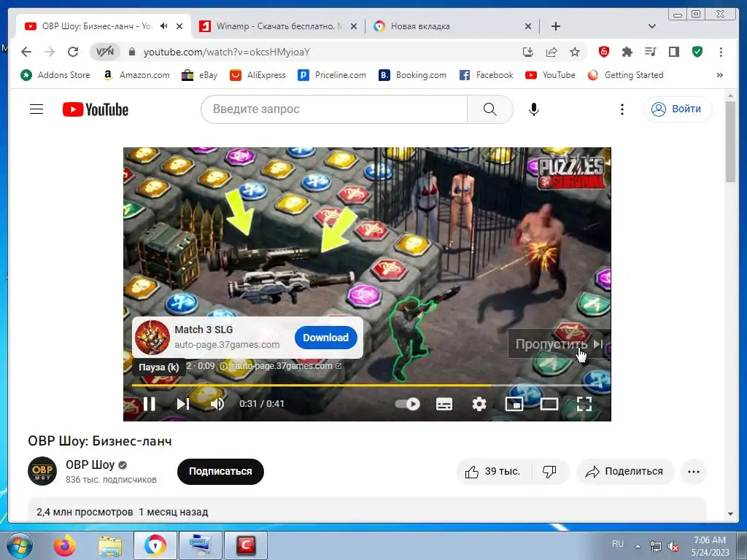
Task: Click the Пропустить skip ad button
Action: [560, 344]
